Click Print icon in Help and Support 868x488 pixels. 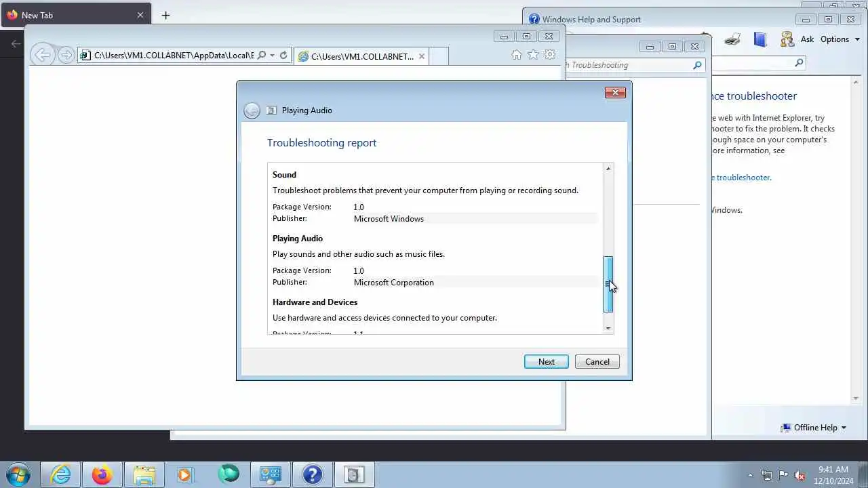tap(732, 39)
